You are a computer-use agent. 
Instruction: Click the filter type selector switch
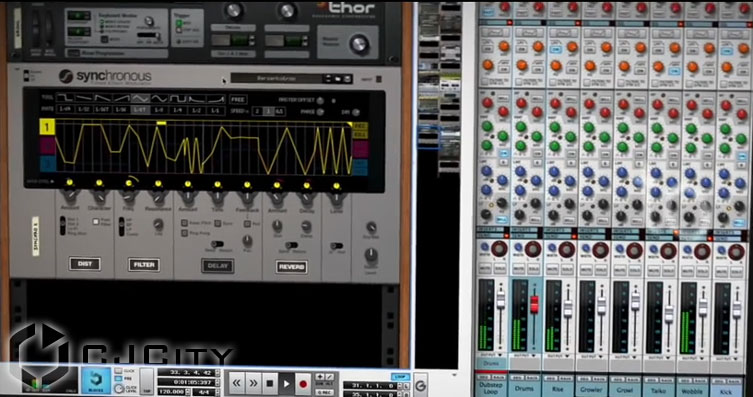click(x=122, y=226)
